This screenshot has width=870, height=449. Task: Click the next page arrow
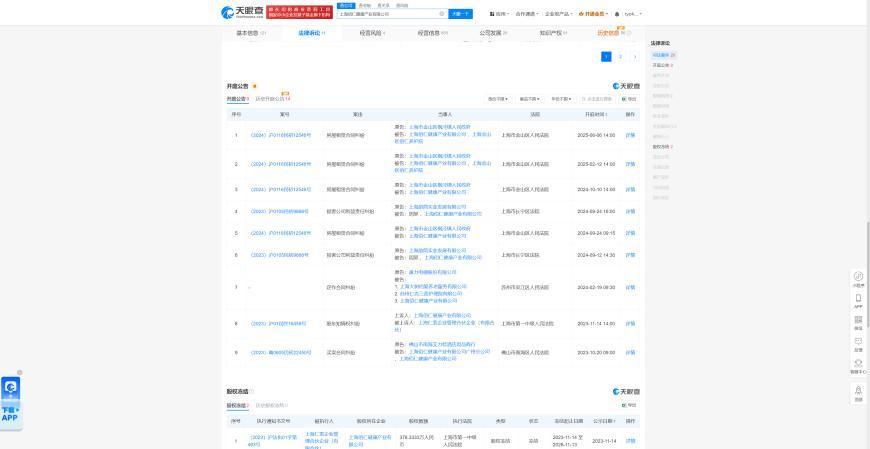635,57
